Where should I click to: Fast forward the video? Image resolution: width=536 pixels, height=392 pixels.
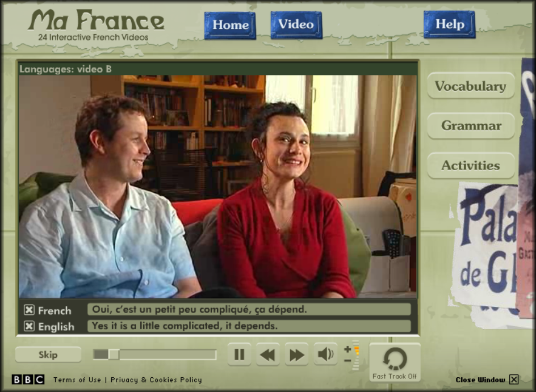[296, 354]
